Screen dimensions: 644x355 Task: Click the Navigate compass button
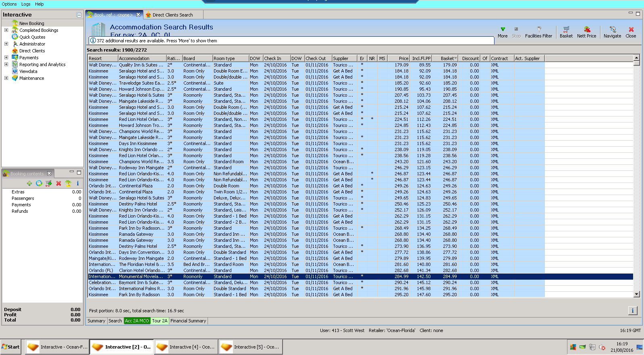[612, 32]
